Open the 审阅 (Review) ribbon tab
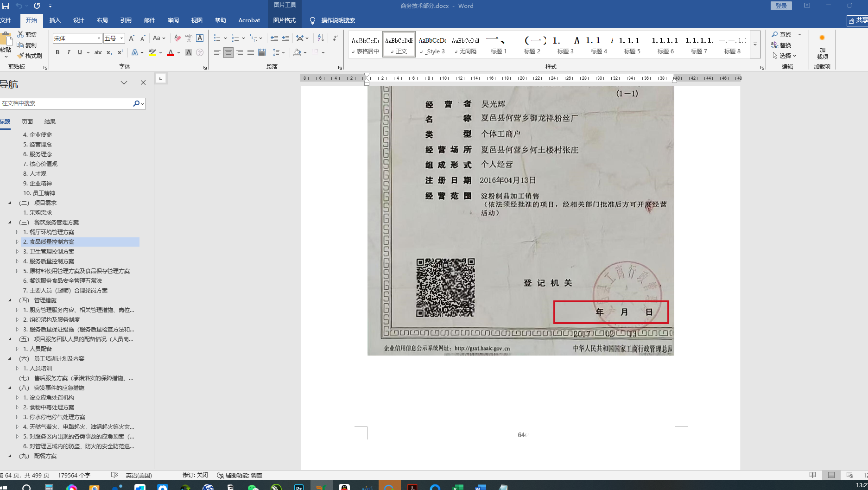868x490 pixels. click(173, 20)
